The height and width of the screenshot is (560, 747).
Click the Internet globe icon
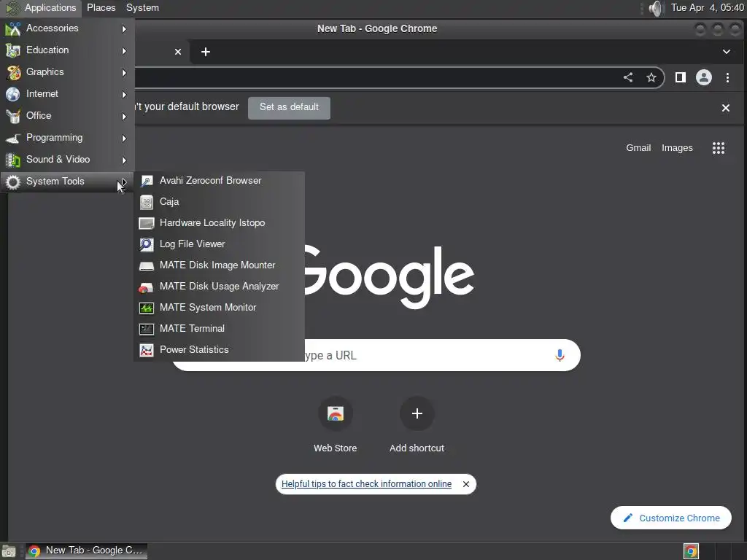[13, 94]
